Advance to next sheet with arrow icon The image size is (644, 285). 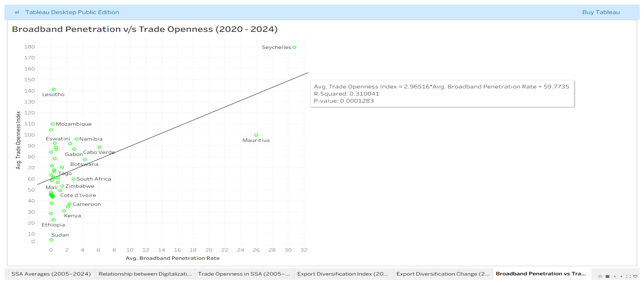pos(622,277)
